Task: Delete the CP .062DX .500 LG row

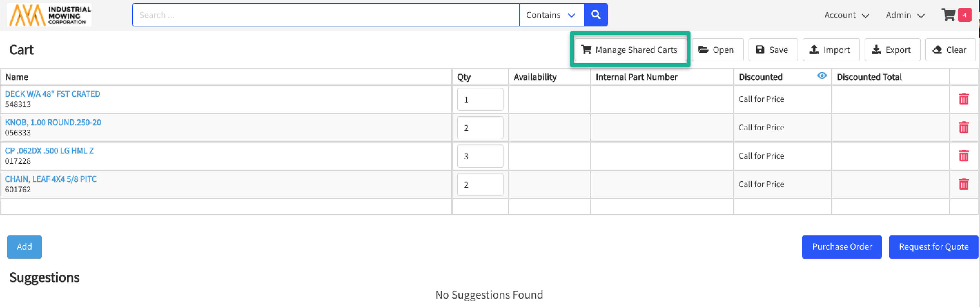Action: (x=963, y=155)
